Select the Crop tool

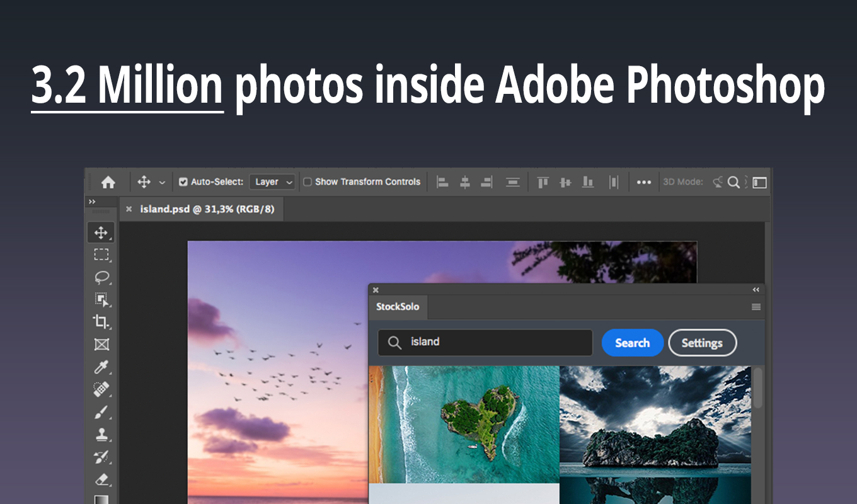[x=101, y=322]
